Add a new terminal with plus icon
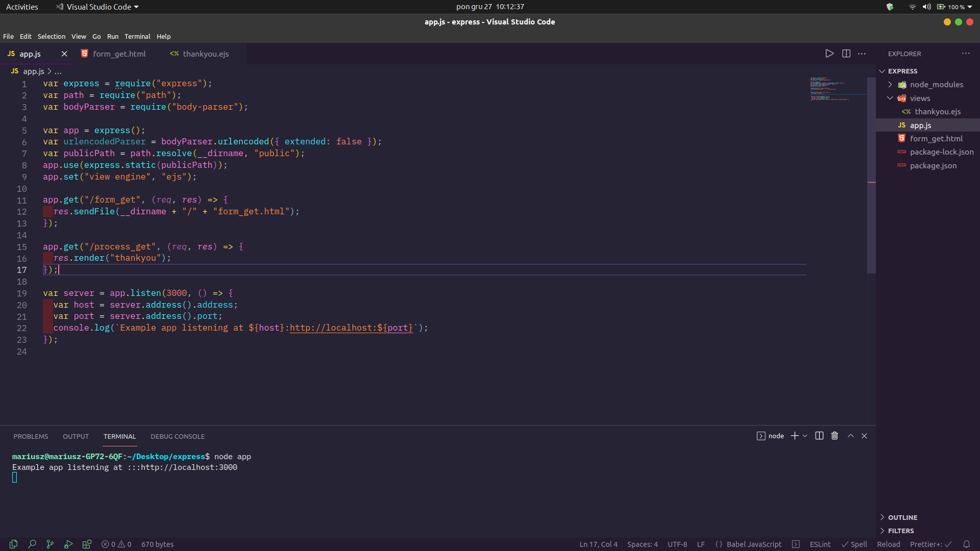The height and width of the screenshot is (551, 980). 795,436
